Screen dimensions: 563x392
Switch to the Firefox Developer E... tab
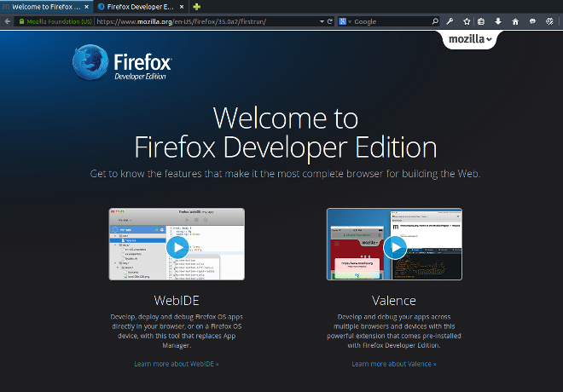(x=141, y=7)
